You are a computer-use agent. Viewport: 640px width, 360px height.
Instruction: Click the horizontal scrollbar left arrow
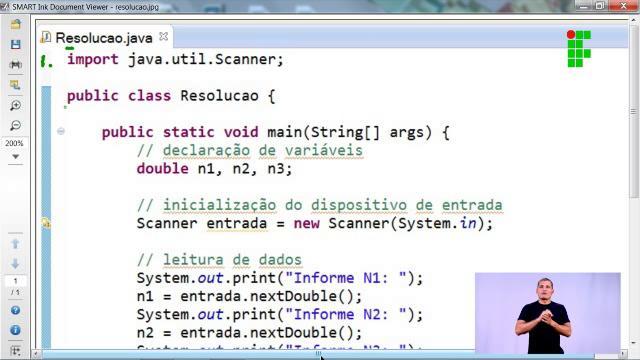[x=36, y=354]
